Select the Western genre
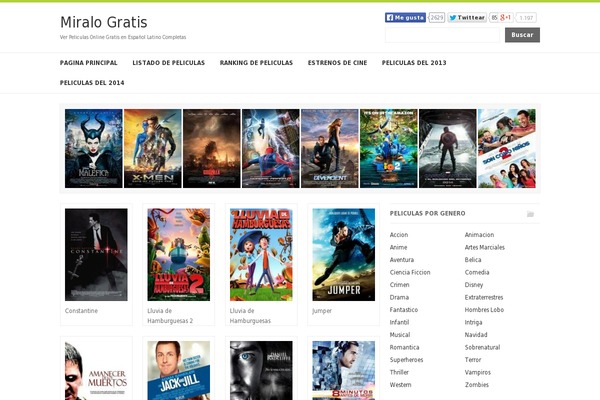Viewport: 600px width, 400px height. coord(401,385)
